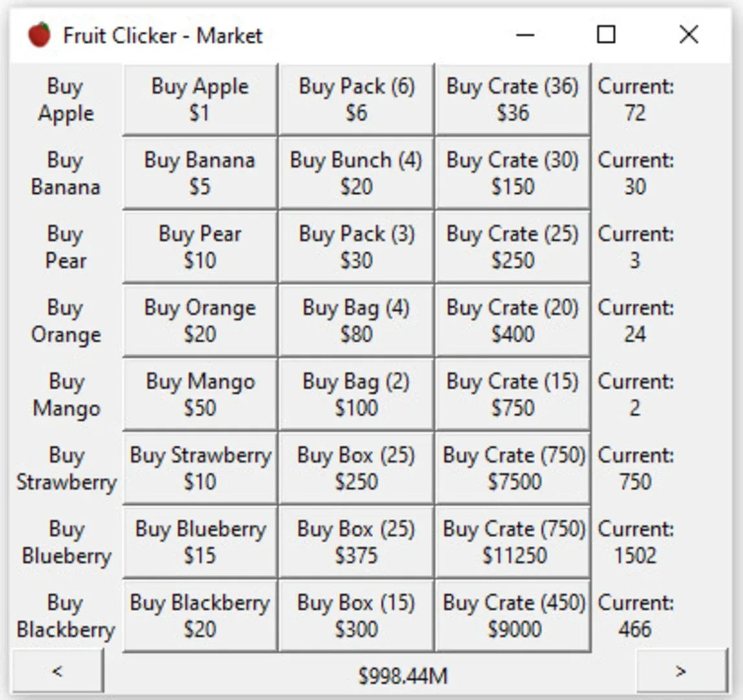743x700 pixels.
Task: Buy Crate (15) of mangoes for $750
Action: pos(512,395)
